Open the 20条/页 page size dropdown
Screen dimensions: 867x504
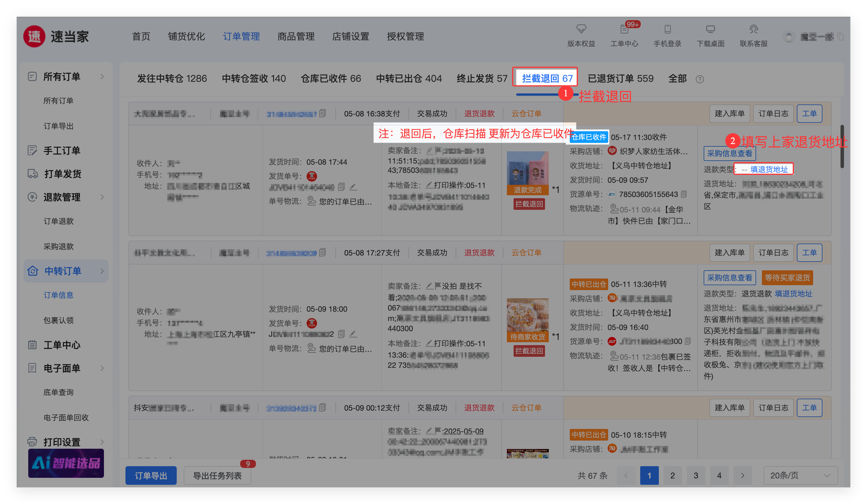[800, 475]
